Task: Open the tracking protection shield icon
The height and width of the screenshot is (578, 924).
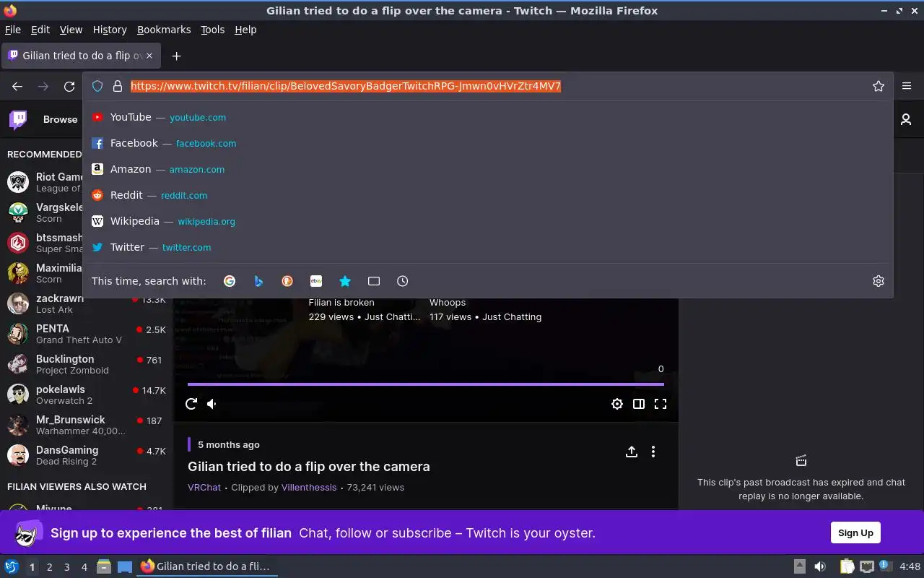Action: (x=97, y=86)
